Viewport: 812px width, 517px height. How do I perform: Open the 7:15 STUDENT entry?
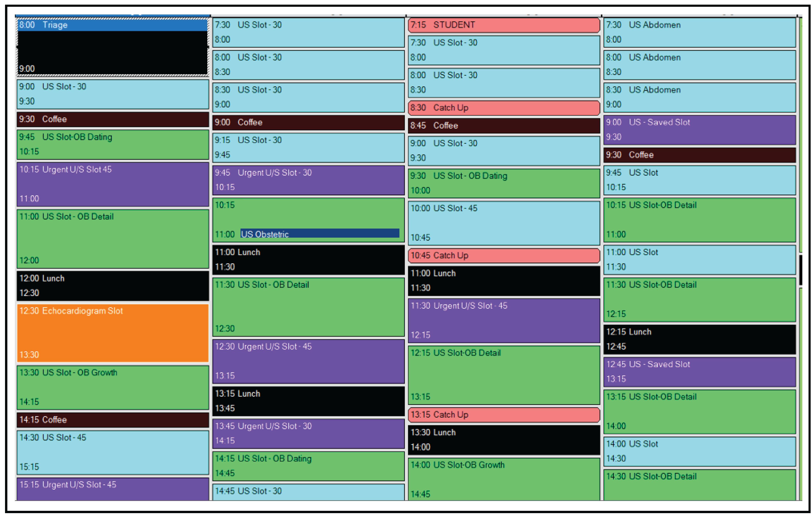click(x=503, y=25)
